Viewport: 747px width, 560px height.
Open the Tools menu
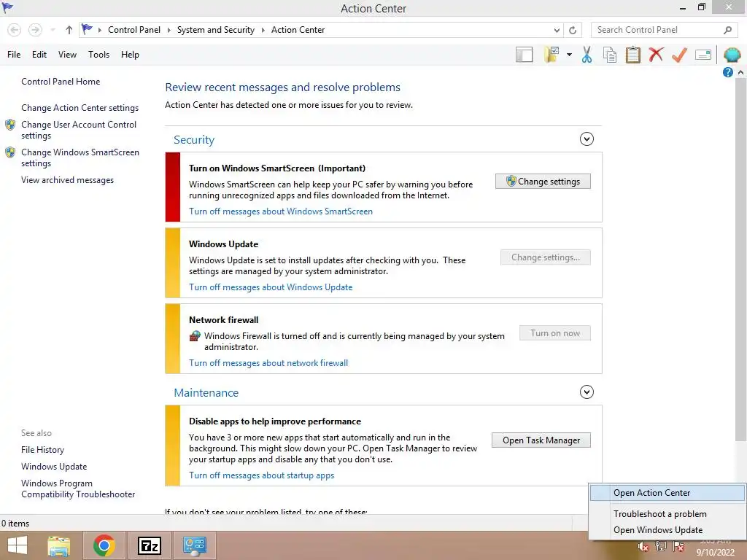[x=98, y=55]
